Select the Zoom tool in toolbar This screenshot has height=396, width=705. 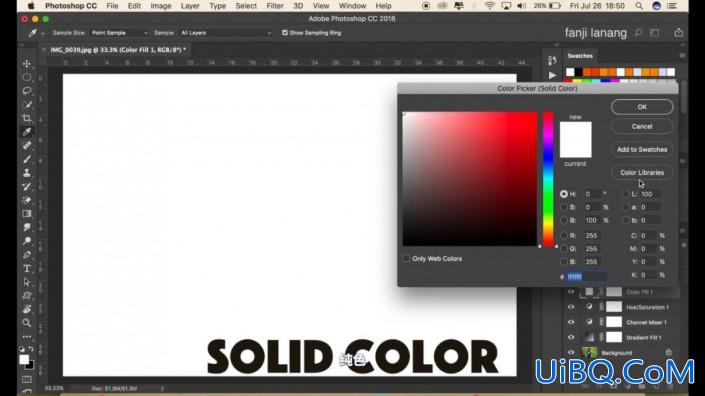click(27, 323)
